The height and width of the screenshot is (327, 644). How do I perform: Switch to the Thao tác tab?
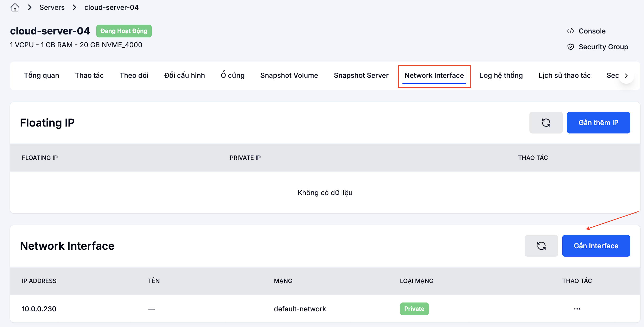(x=89, y=75)
